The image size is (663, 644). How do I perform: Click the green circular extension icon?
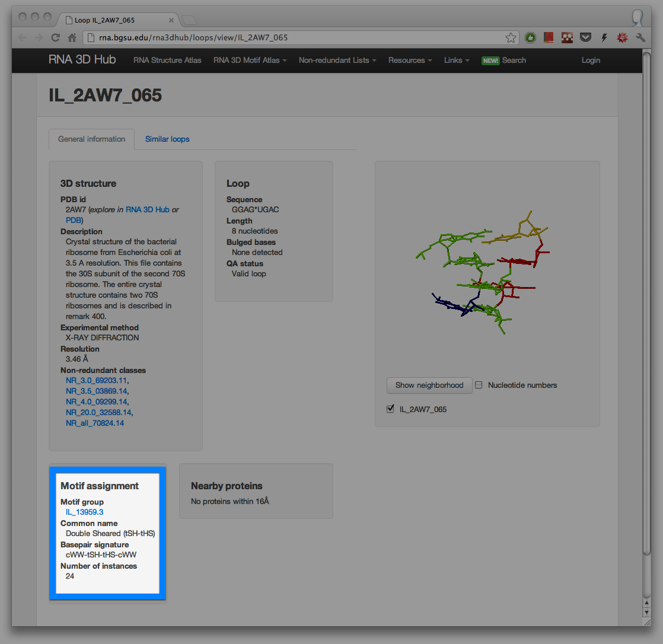pyautogui.click(x=531, y=38)
